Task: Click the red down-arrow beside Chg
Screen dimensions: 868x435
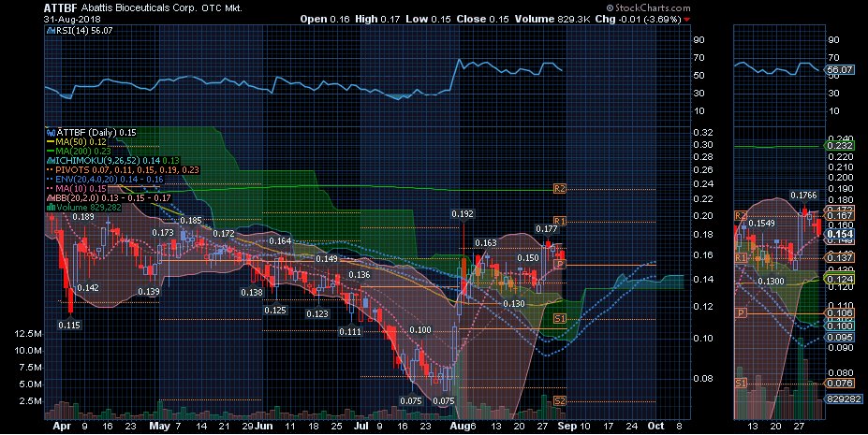Action: (x=687, y=20)
